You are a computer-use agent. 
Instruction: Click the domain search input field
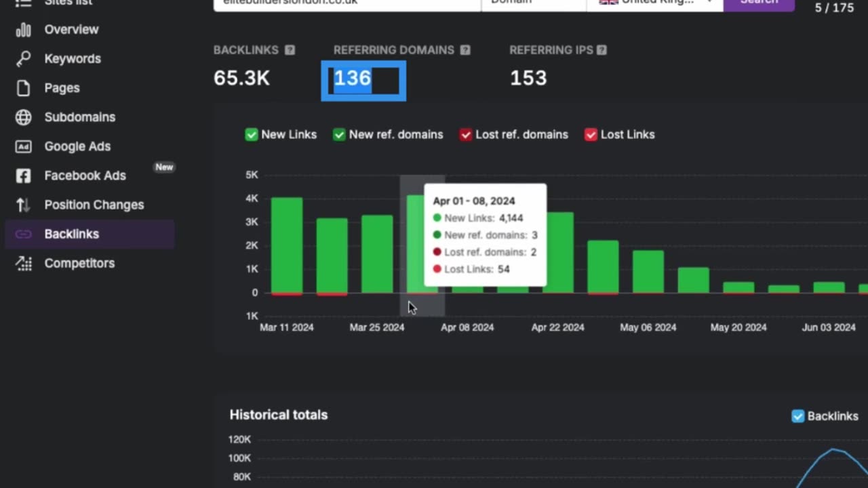[x=347, y=3]
